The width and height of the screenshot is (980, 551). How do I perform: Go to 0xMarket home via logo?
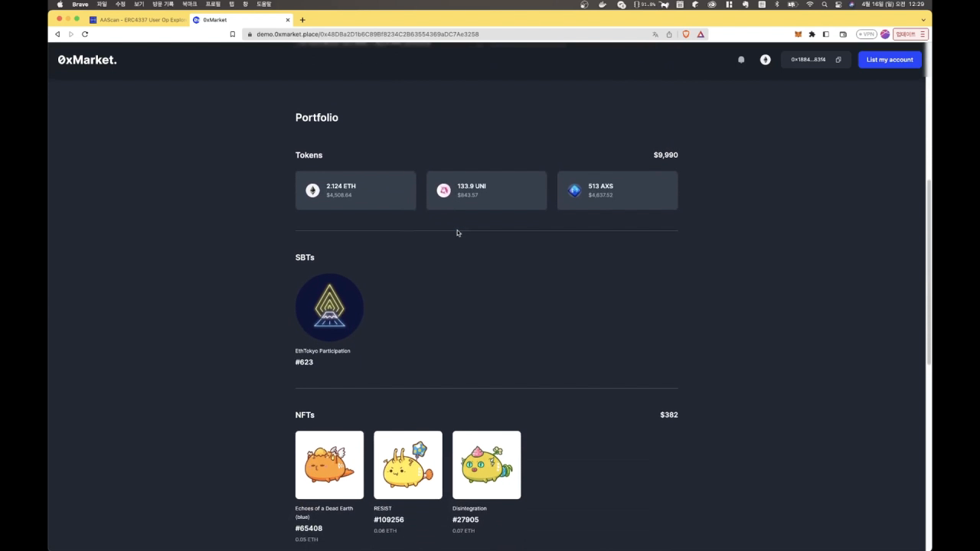coord(87,60)
